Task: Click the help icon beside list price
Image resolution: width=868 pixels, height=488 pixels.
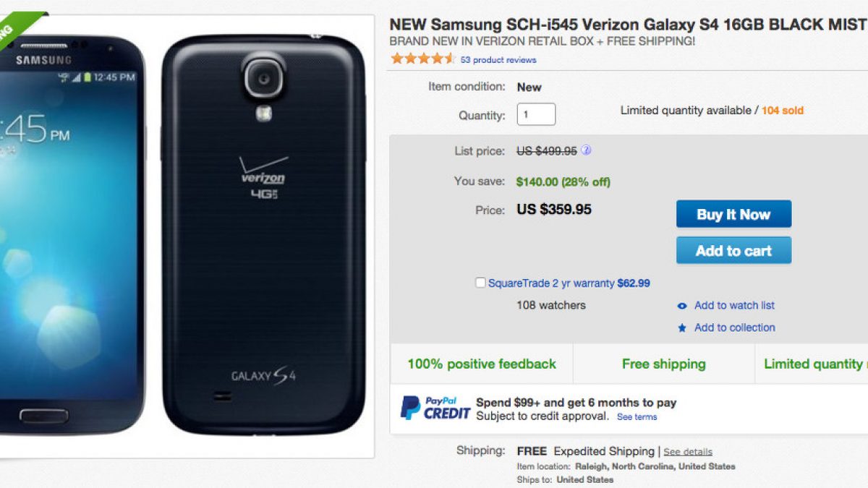Action: coord(587,151)
